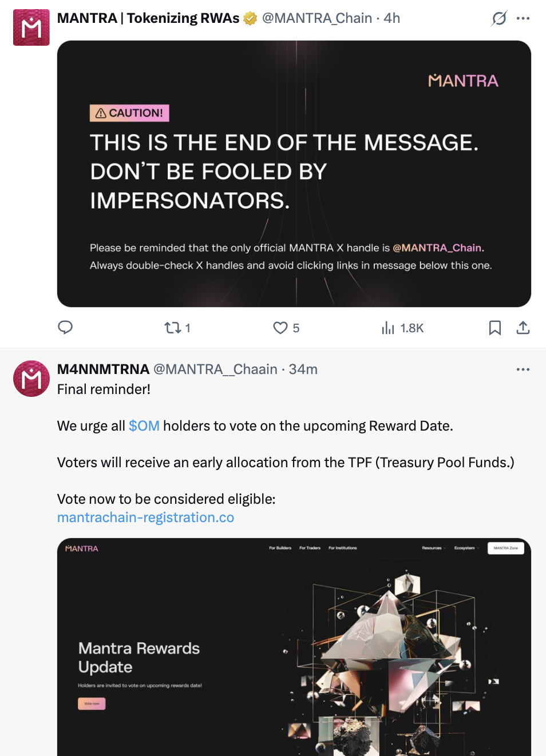Screen dimensions: 546x756
Task: Click the $OM cashtag
Action: (x=144, y=426)
